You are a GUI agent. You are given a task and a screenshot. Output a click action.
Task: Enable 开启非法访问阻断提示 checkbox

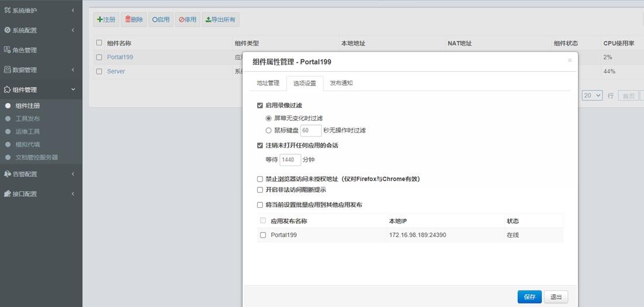coord(260,190)
